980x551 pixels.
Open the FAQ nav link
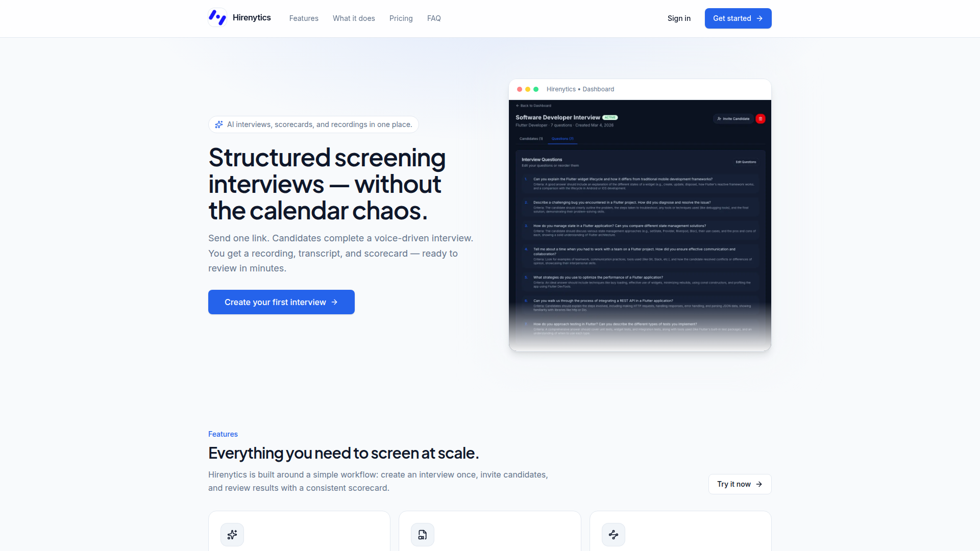[x=434, y=18]
